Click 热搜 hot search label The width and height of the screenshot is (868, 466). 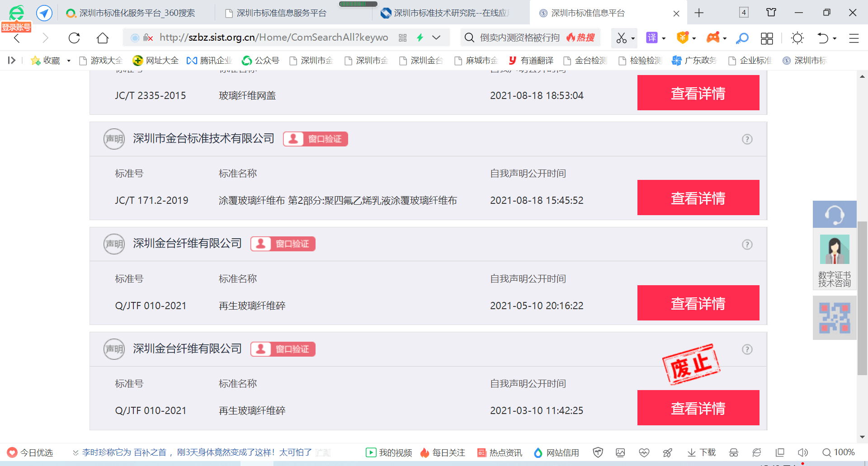(581, 38)
